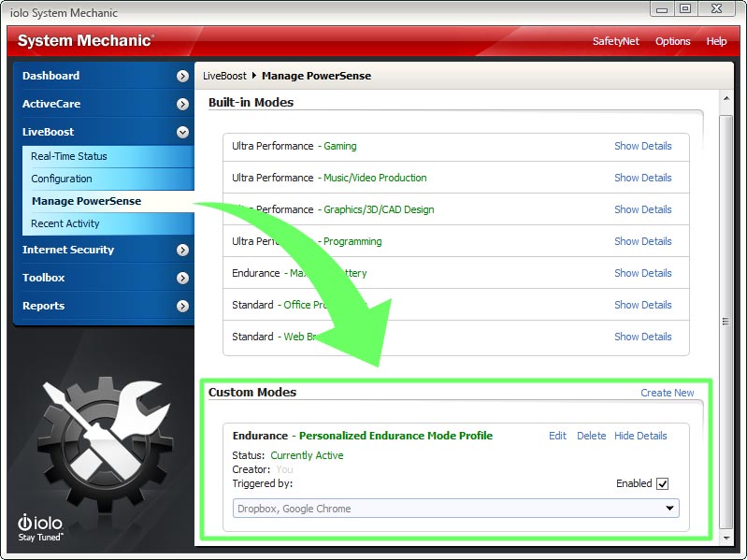Image resolution: width=747 pixels, height=560 pixels.
Task: Expand the Dashboard section arrow
Action: click(182, 76)
